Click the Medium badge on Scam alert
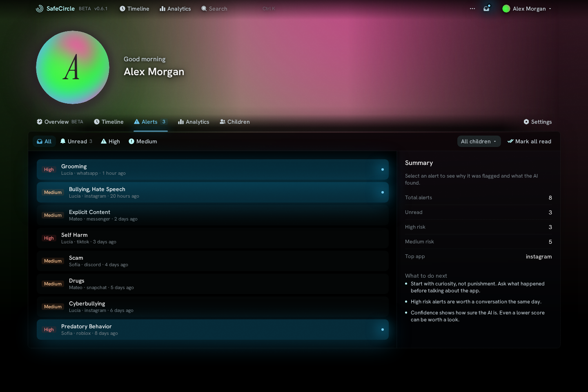 pyautogui.click(x=53, y=261)
